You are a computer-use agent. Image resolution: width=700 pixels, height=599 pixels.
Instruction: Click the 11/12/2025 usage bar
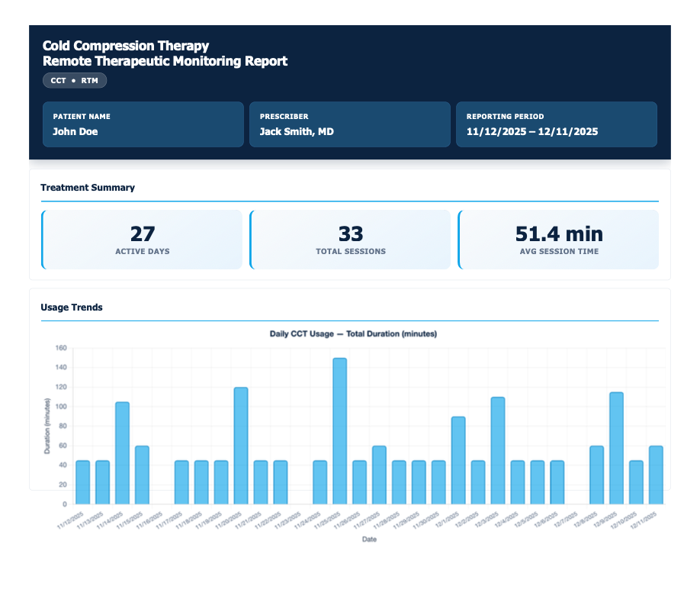pos(82,482)
